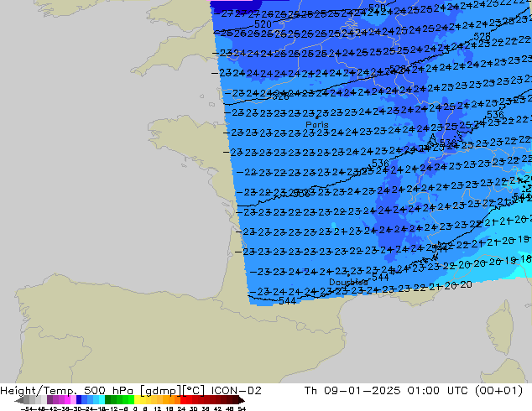Click the '-30' legend tick label
The image size is (532, 411).
click(x=76, y=408)
